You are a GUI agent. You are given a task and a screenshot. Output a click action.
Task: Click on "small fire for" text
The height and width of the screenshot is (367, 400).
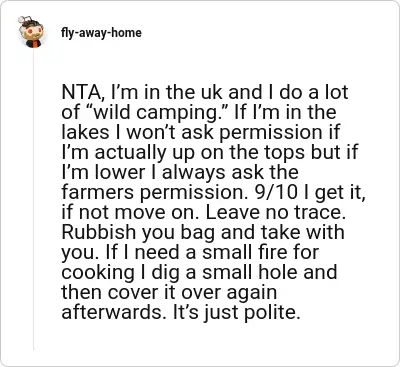point(261,252)
